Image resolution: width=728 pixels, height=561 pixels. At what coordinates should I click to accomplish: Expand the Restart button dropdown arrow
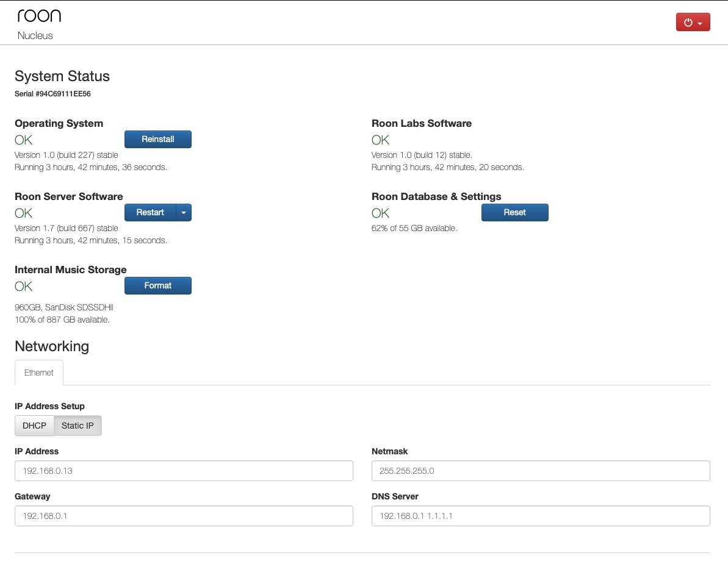pos(184,213)
